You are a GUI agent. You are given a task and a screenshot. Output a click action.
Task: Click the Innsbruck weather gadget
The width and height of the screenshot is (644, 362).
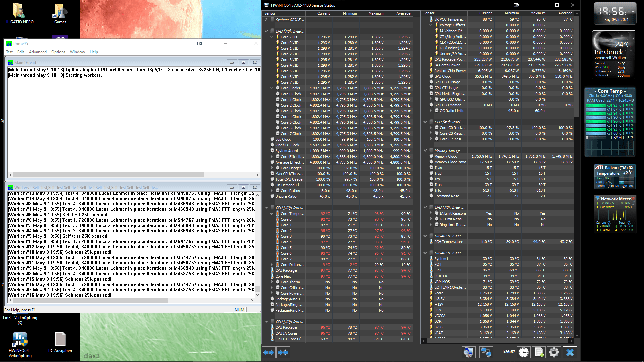point(613,55)
